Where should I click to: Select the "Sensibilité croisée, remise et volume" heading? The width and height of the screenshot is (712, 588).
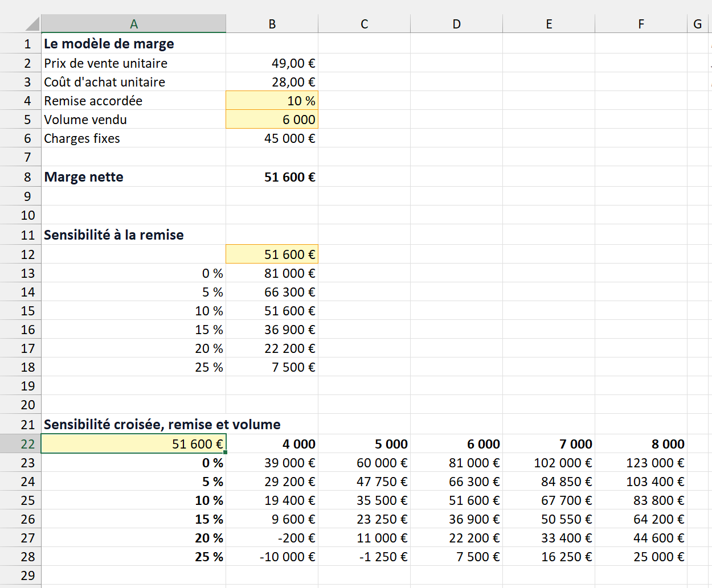tap(162, 425)
